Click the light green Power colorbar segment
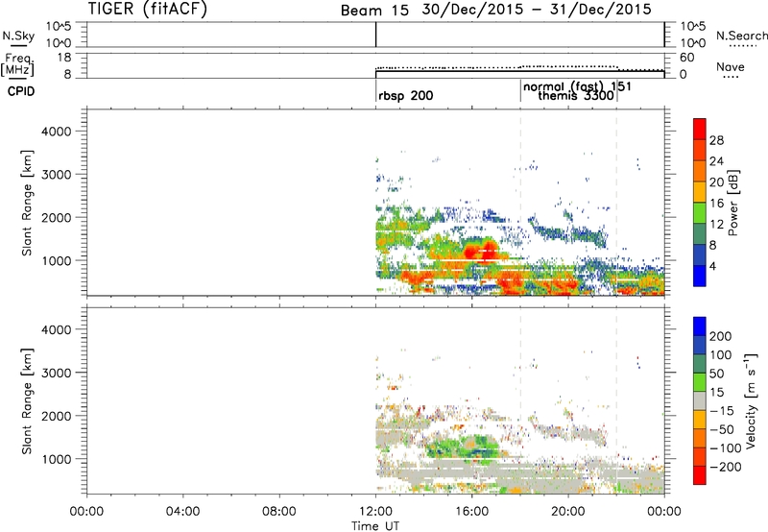Image resolution: width=768 pixels, height=532 pixels. point(700,212)
